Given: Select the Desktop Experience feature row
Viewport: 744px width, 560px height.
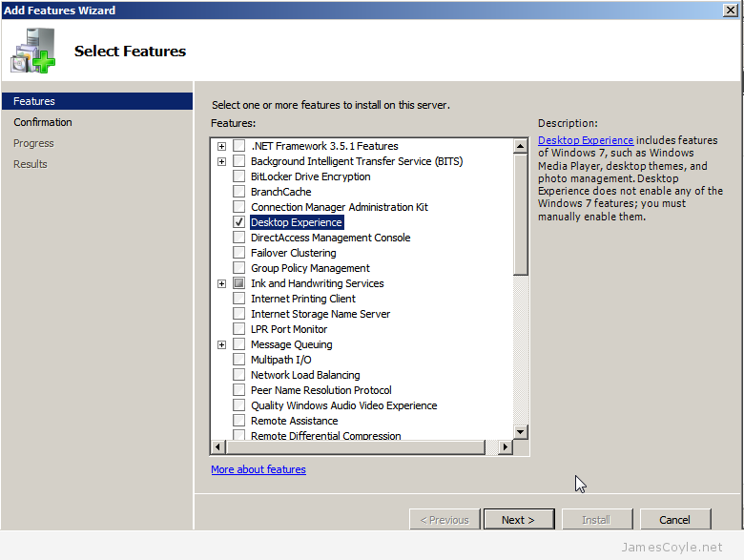Looking at the screenshot, I should tap(297, 222).
